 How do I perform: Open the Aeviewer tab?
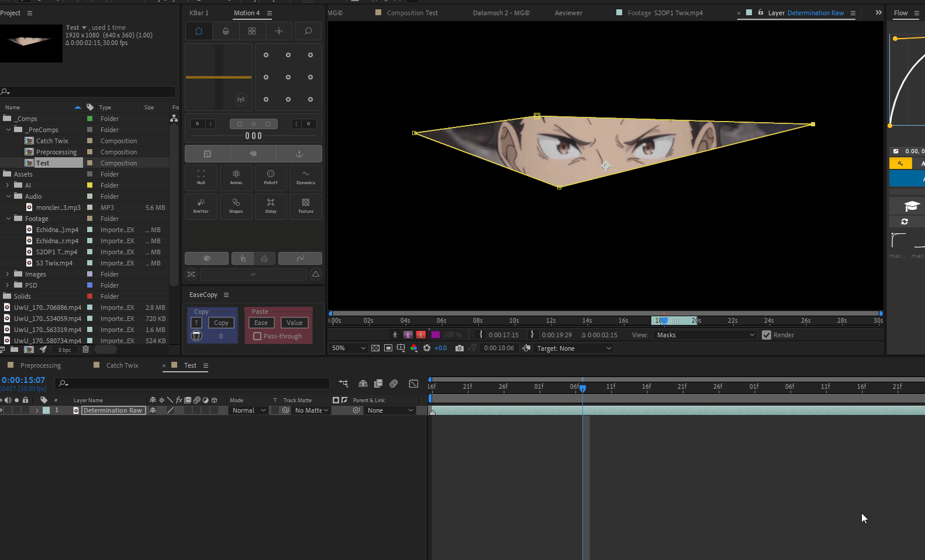click(568, 13)
